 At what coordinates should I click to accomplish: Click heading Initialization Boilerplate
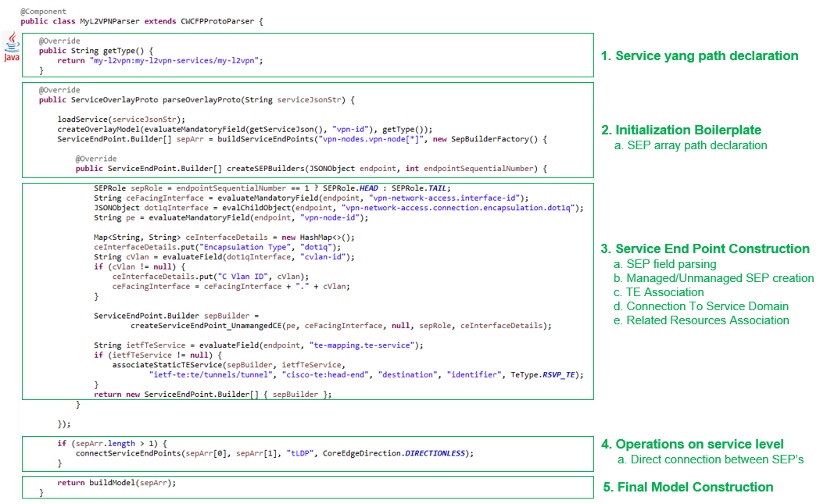[681, 130]
